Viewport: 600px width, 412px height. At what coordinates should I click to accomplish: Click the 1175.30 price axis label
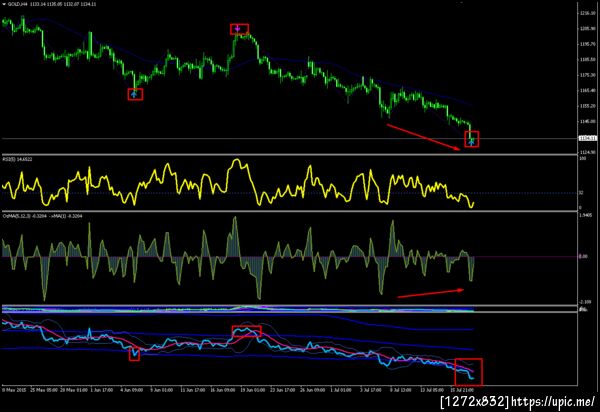point(588,75)
